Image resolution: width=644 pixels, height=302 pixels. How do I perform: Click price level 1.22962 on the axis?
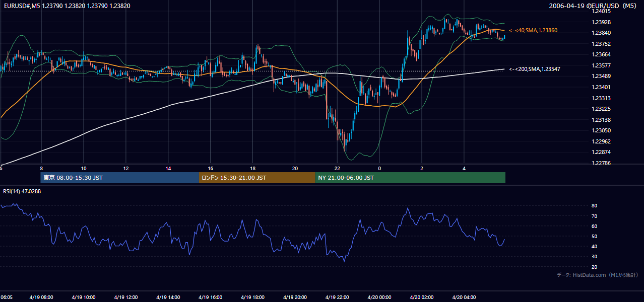pos(602,141)
